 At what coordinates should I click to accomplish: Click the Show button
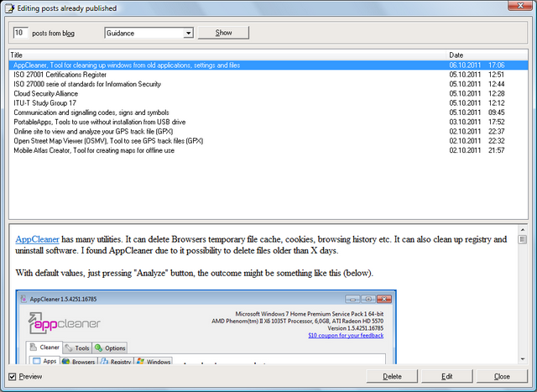point(223,33)
